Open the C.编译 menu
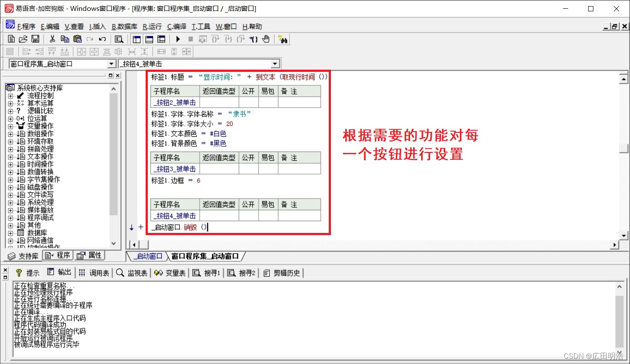 pos(177,27)
